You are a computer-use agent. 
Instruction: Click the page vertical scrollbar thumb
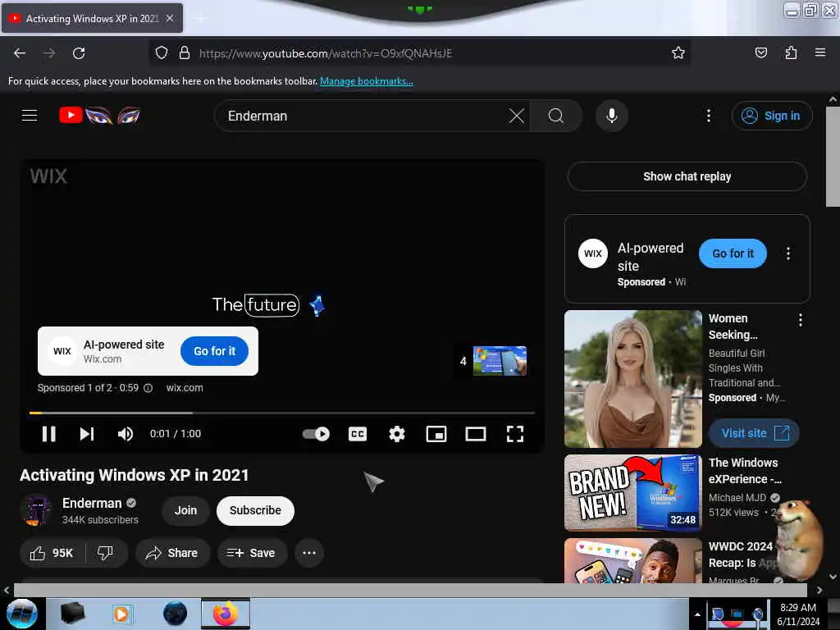click(833, 157)
